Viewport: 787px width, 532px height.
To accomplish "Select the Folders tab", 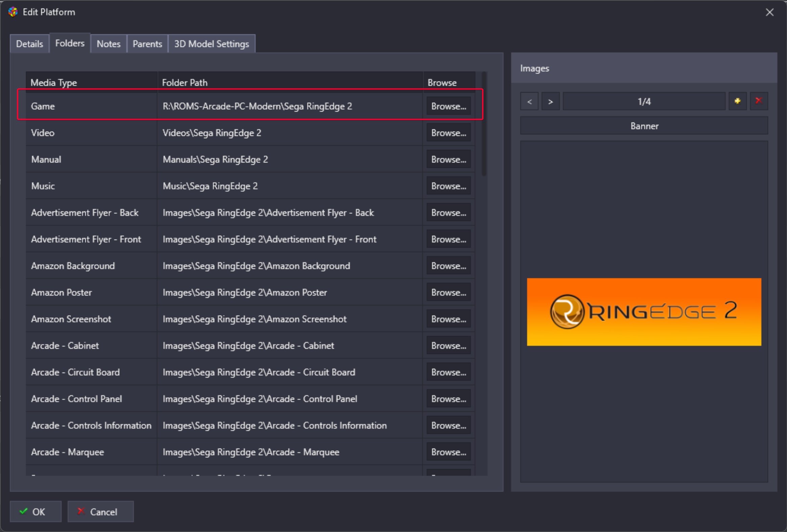I will [x=70, y=43].
